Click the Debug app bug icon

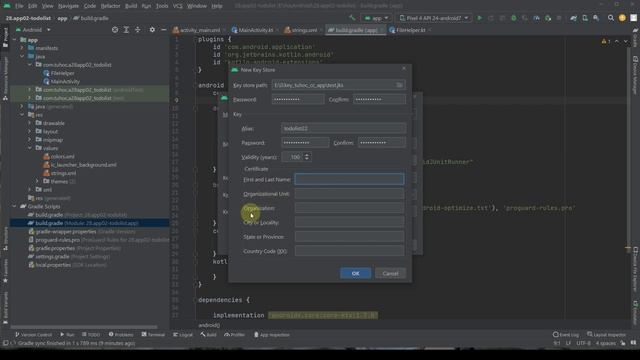tap(513, 18)
